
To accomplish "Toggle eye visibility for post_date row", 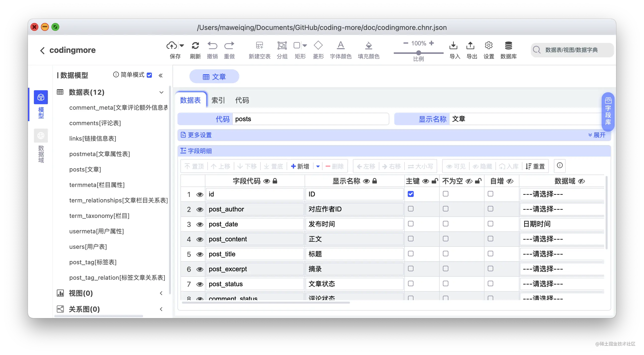I will point(199,224).
